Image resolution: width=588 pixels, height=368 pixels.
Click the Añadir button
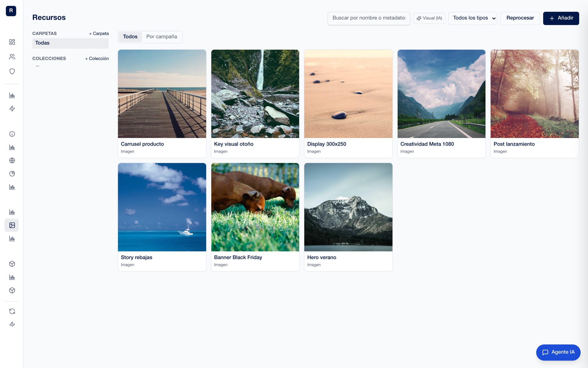tap(561, 18)
